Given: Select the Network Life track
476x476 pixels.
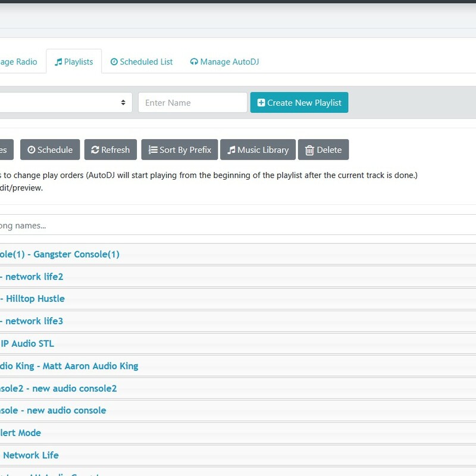Looking at the screenshot, I should coord(31,455).
